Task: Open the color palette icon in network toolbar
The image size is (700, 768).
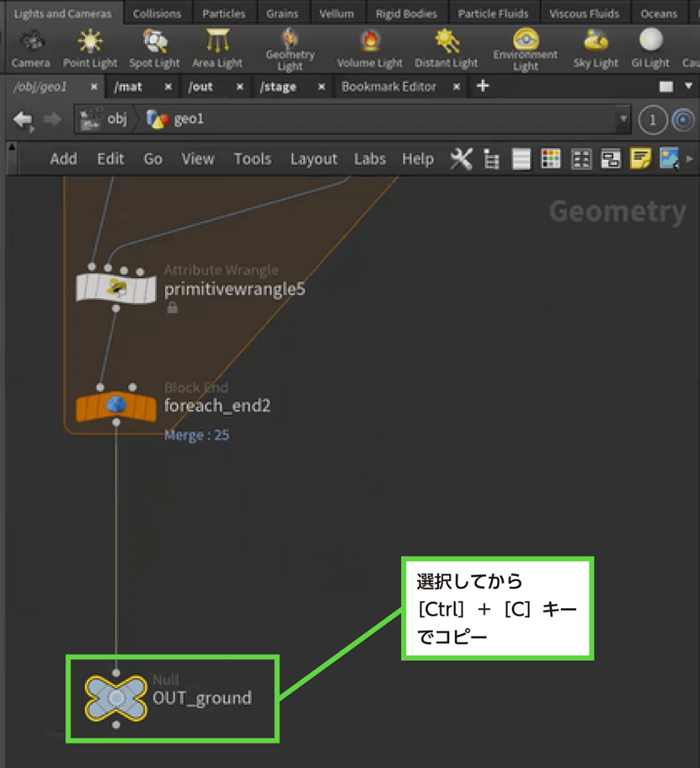Action: point(552,159)
